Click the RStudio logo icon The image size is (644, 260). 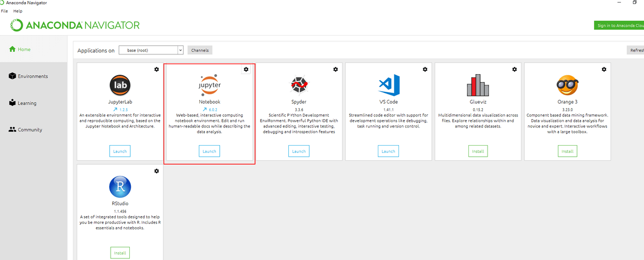(x=120, y=187)
